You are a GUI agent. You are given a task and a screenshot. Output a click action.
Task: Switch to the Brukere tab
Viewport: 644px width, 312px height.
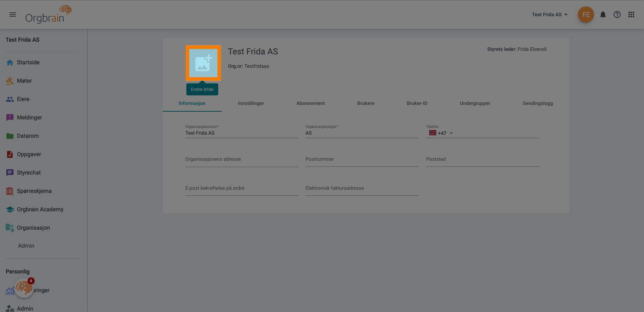(x=366, y=103)
